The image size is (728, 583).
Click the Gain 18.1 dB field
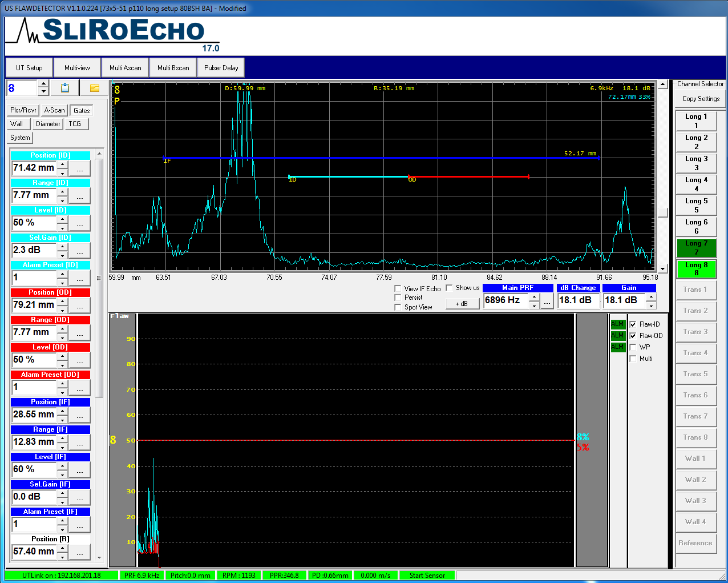pos(625,301)
